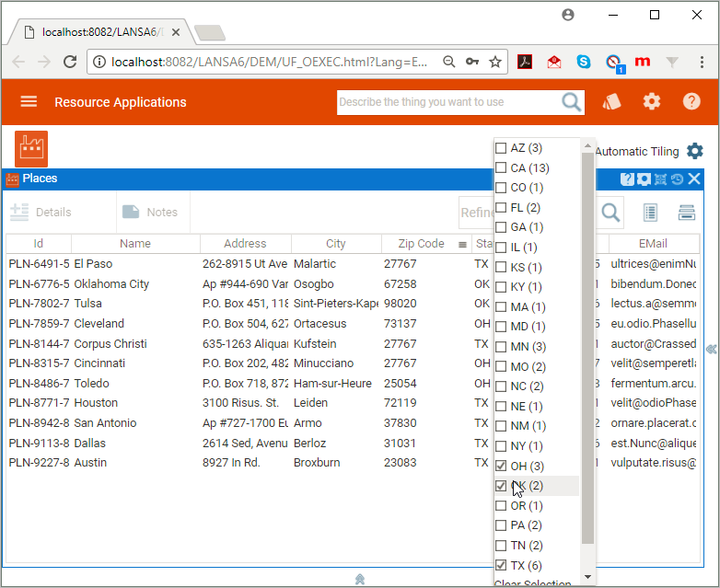Image resolution: width=720 pixels, height=588 pixels.
Task: Uncheck the OH (3) state filter
Action: (x=501, y=466)
